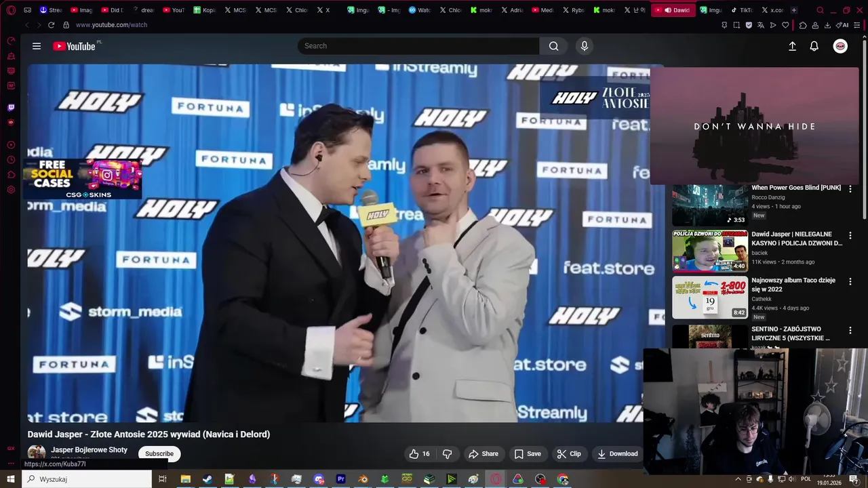The height and width of the screenshot is (488, 868).
Task: Dislike the video with thumbs down
Action: point(447,453)
